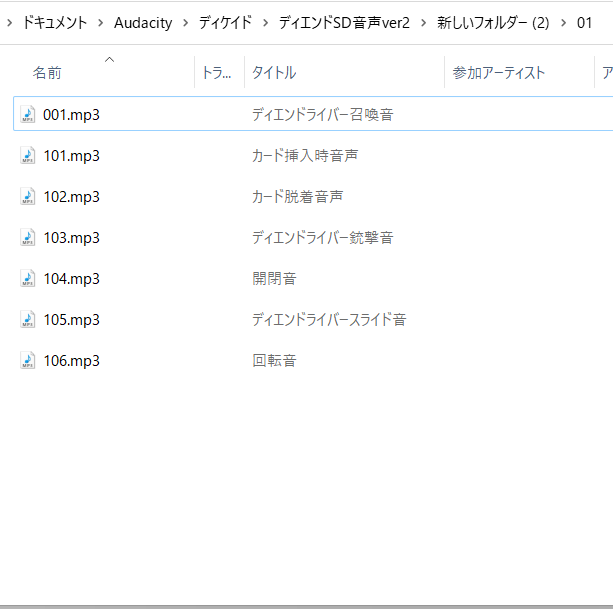Expand chevron after Audacity breadcrumb
The width and height of the screenshot is (613, 609).
coord(186,23)
